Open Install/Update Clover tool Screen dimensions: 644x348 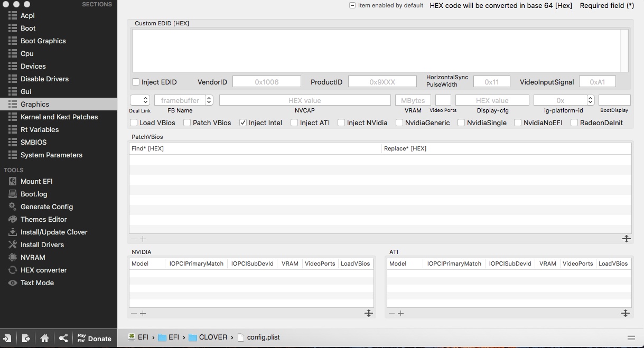[53, 232]
